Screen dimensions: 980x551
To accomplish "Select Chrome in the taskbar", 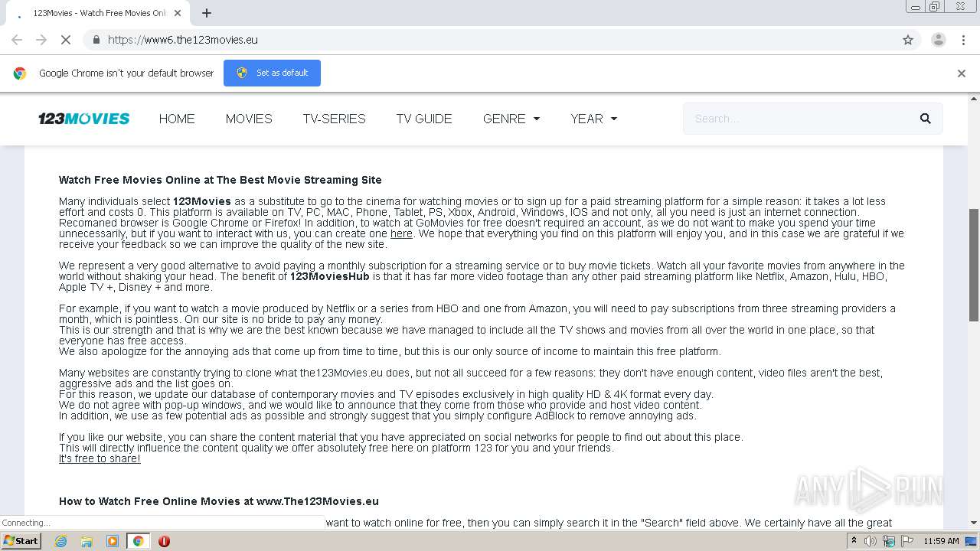I will 138,541.
